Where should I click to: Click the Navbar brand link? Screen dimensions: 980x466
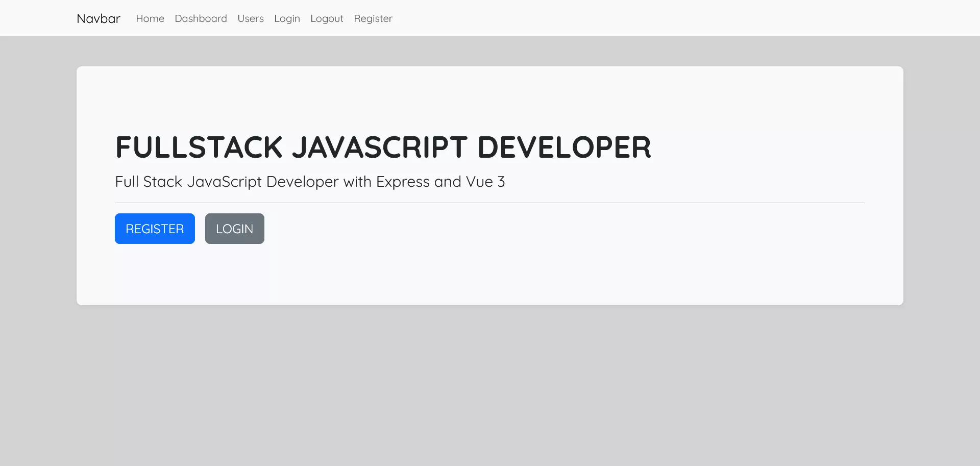pyautogui.click(x=99, y=18)
